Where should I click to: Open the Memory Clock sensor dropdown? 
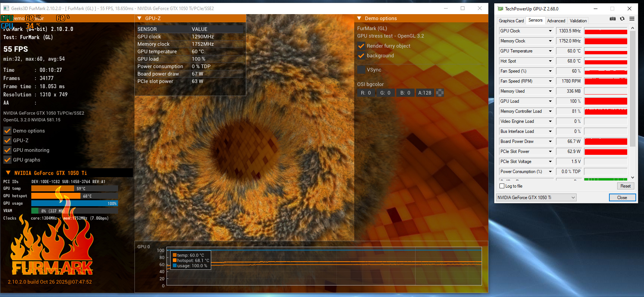[x=550, y=41]
